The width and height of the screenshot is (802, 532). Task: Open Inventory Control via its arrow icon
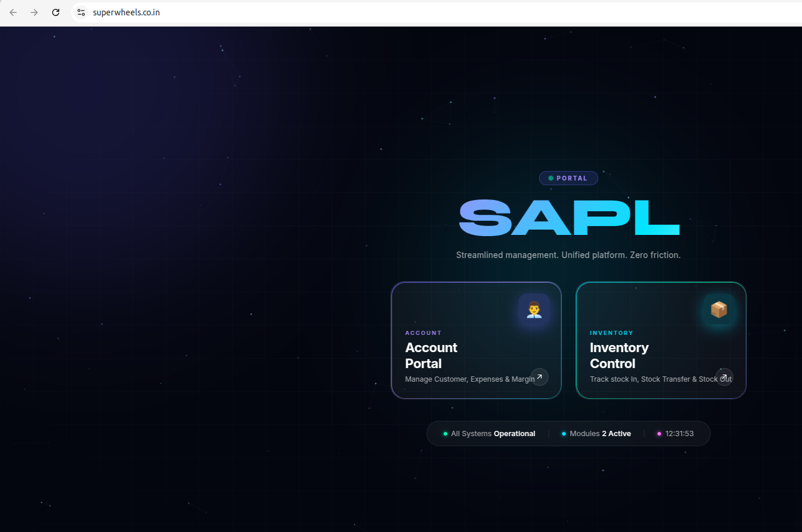pos(724,377)
